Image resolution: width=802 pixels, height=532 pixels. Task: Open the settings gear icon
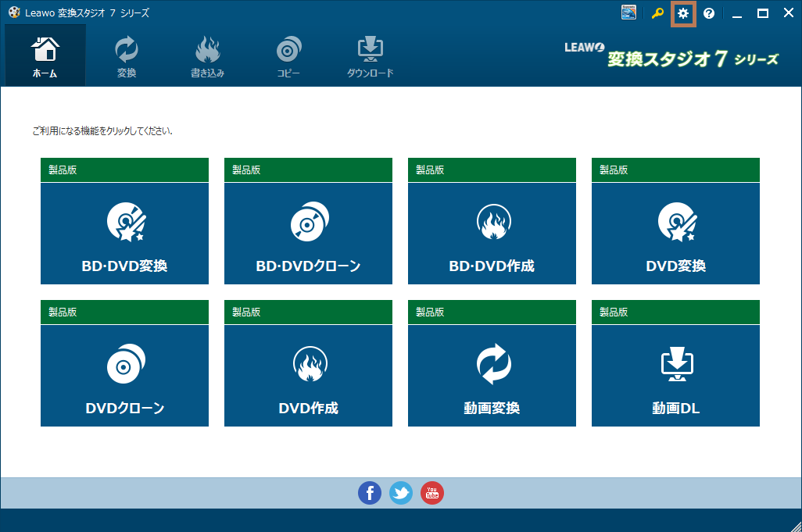[x=683, y=13]
